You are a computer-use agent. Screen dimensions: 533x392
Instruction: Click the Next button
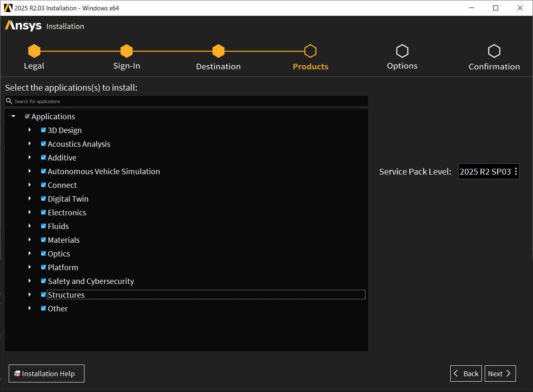(x=500, y=374)
